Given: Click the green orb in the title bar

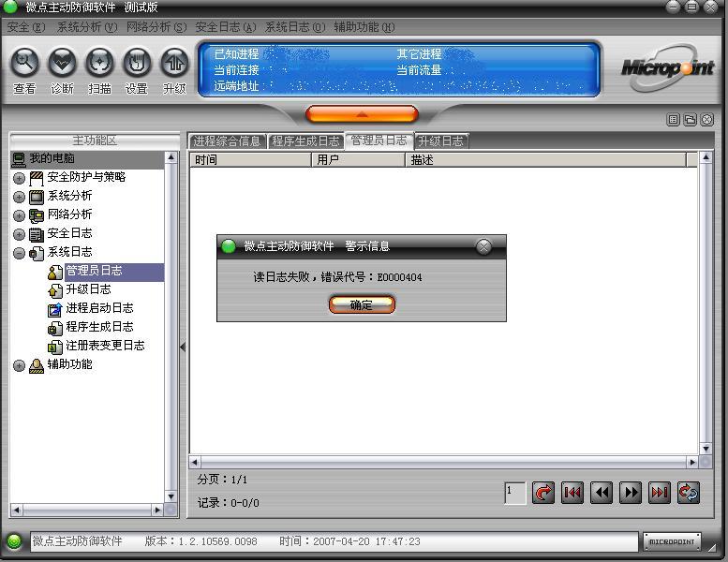Looking at the screenshot, I should tap(10, 7).
